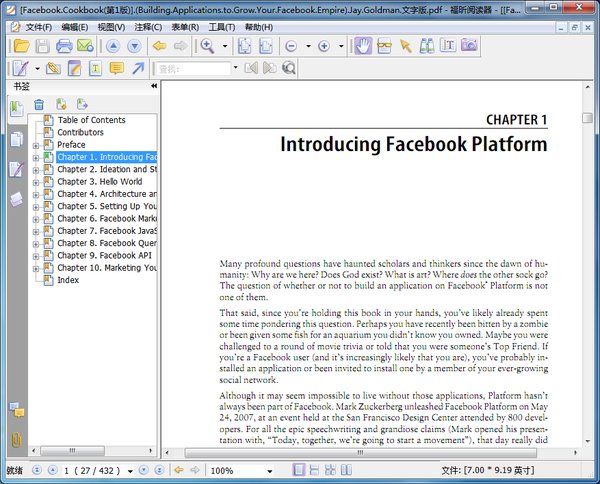Image resolution: width=600 pixels, height=484 pixels.
Task: Click the Print icon in toolbar
Action: tap(64, 46)
